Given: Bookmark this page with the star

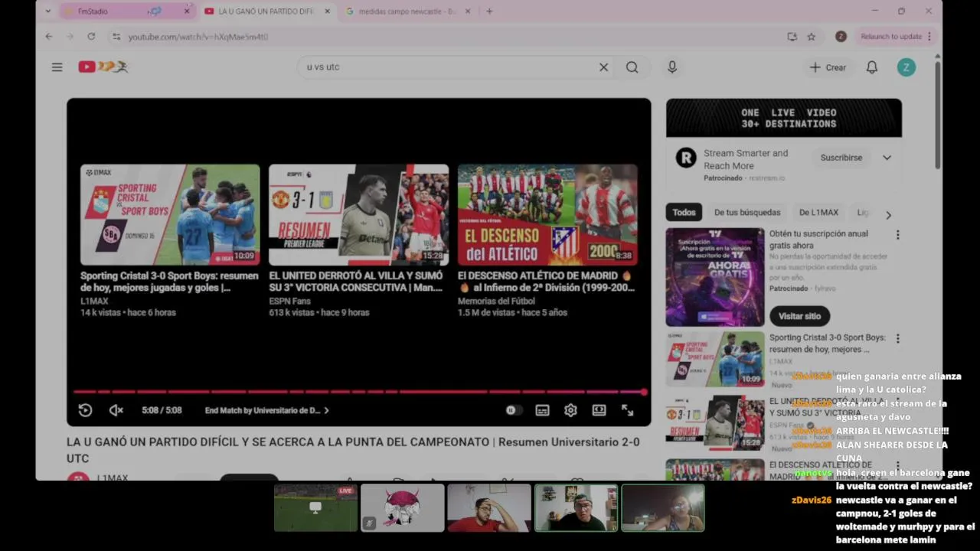Looking at the screenshot, I should point(812,37).
